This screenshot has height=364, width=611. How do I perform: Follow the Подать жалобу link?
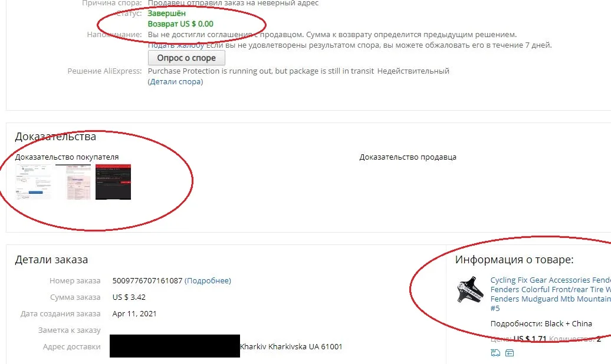coord(176,45)
